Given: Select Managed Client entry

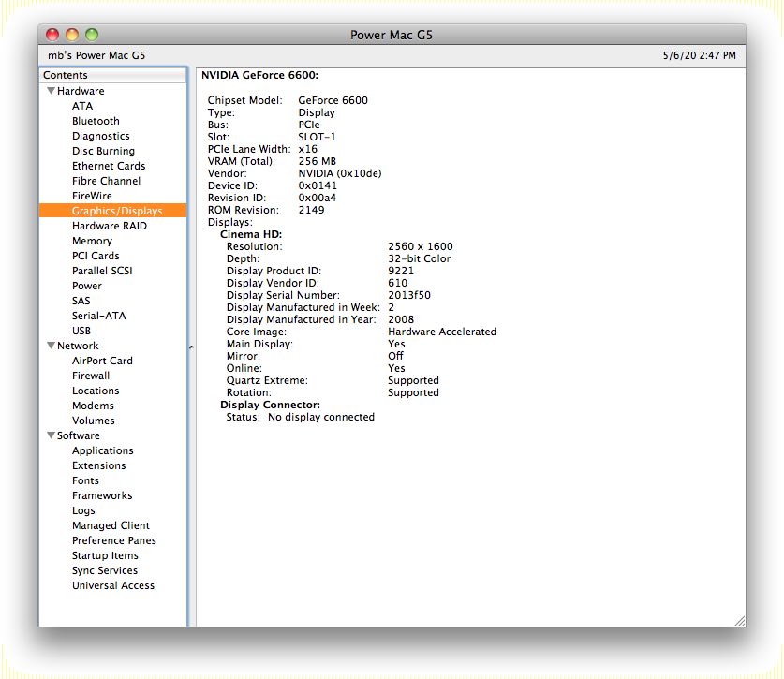Looking at the screenshot, I should [111, 526].
